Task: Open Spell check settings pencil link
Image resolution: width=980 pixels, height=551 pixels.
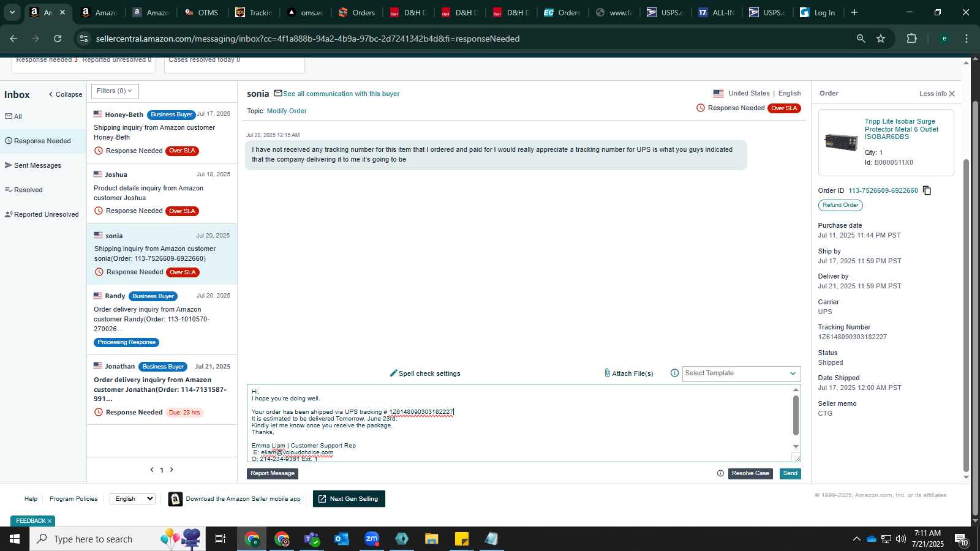Action: (x=425, y=373)
